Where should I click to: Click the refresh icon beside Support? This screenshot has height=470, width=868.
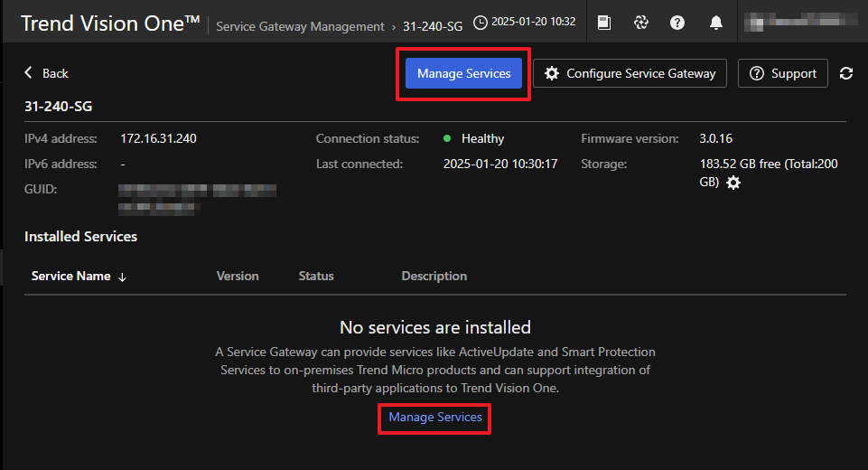pos(846,74)
